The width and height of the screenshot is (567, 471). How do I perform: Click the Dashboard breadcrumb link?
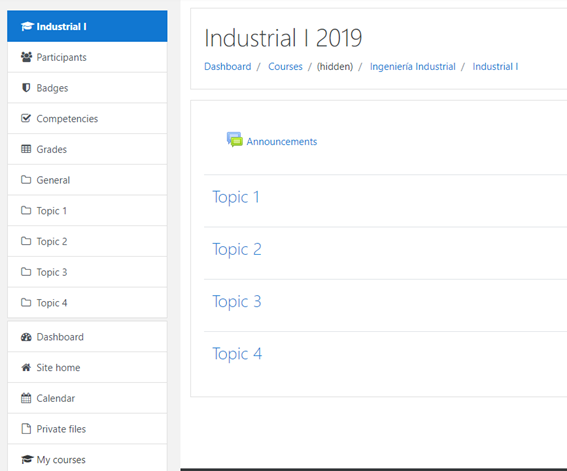[227, 67]
